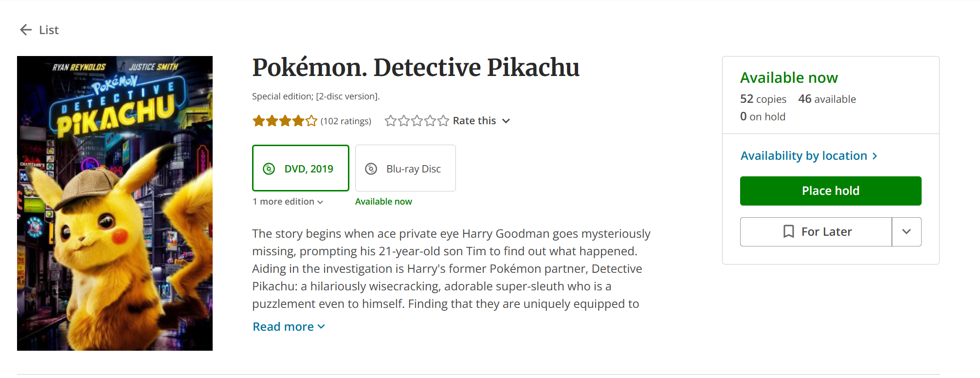The image size is (980, 378).
Task: Open the dropdown arrow next to For Later
Action: pyautogui.click(x=906, y=232)
